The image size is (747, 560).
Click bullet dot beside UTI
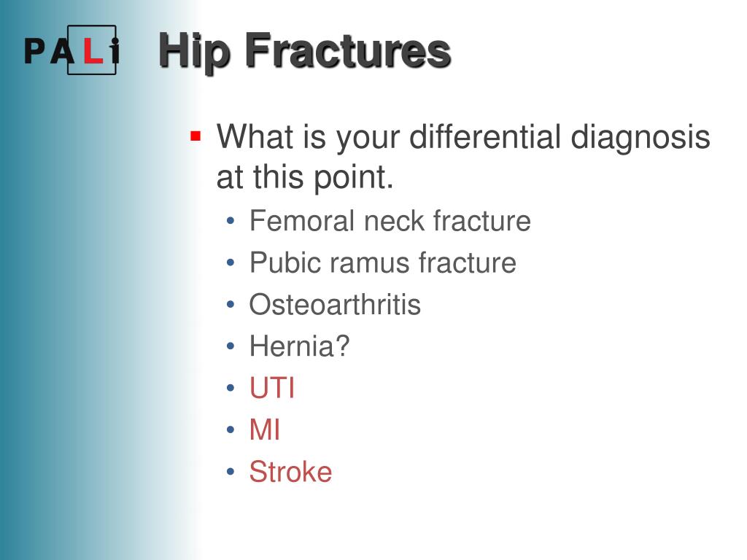coord(231,388)
